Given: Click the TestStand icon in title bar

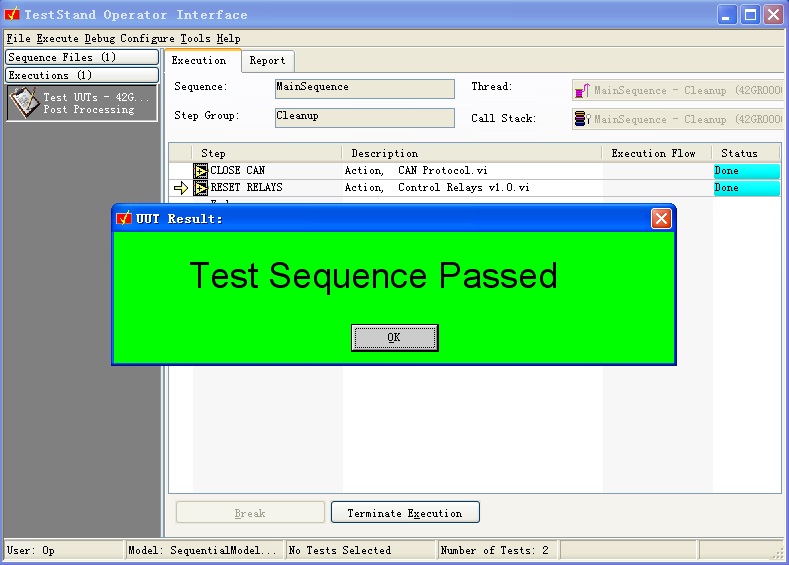Looking at the screenshot, I should tap(12, 14).
